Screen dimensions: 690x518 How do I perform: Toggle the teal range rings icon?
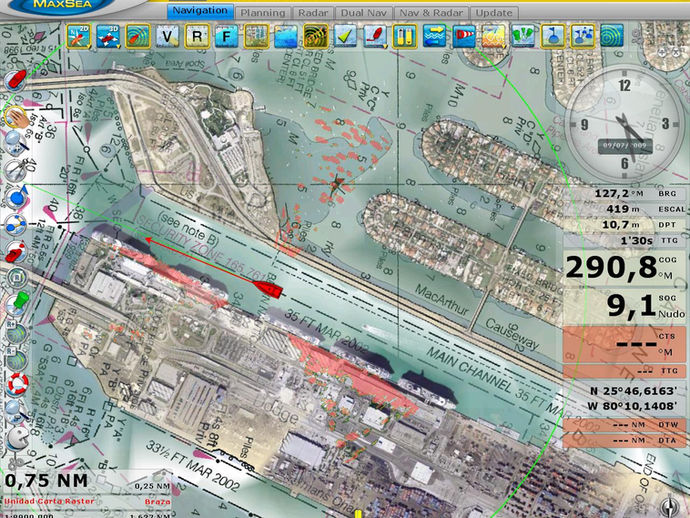click(x=612, y=36)
